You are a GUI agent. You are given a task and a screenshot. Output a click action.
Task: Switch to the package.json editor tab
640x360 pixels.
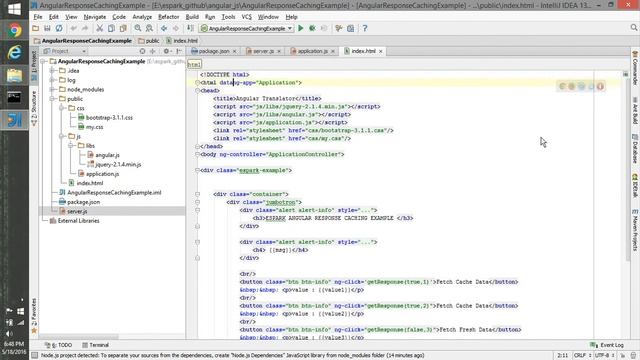pos(214,51)
